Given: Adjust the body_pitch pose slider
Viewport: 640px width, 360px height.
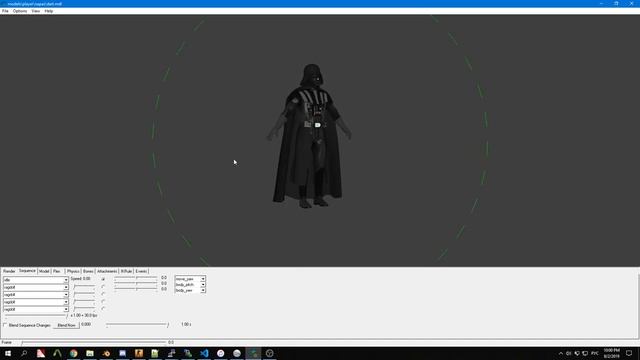Looking at the screenshot, I should pyautogui.click(x=136, y=283).
